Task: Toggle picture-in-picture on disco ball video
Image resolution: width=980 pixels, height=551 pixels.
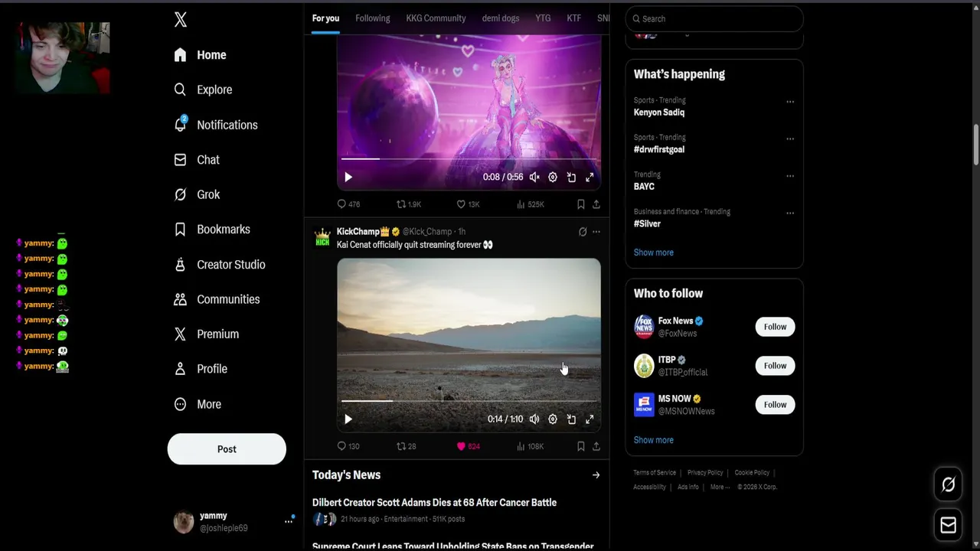Action: pyautogui.click(x=571, y=177)
